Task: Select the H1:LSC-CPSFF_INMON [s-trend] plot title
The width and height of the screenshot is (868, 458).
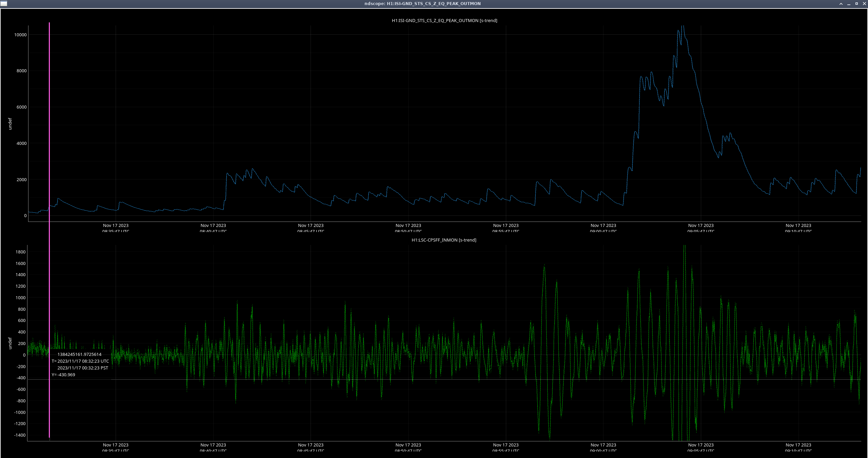Action: point(444,240)
